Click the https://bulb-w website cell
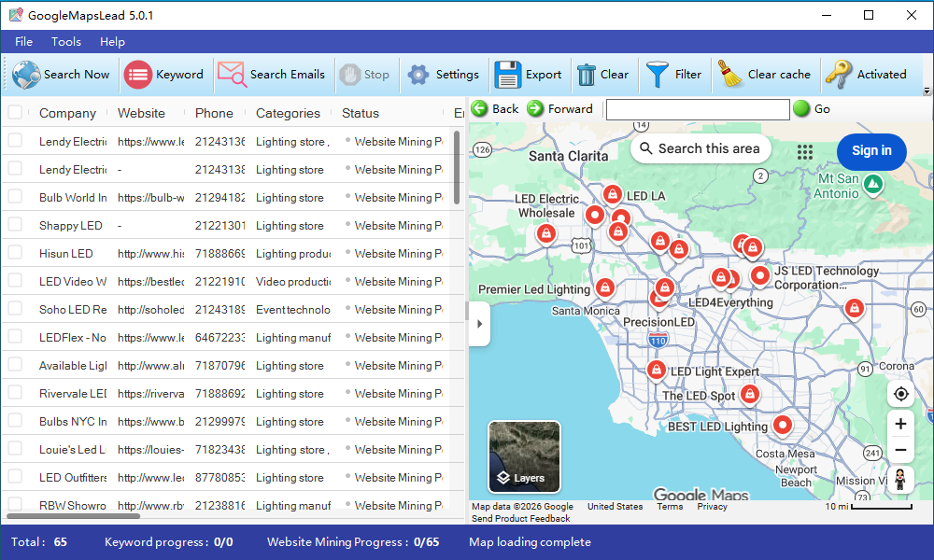This screenshot has height=560, width=934. [x=150, y=198]
